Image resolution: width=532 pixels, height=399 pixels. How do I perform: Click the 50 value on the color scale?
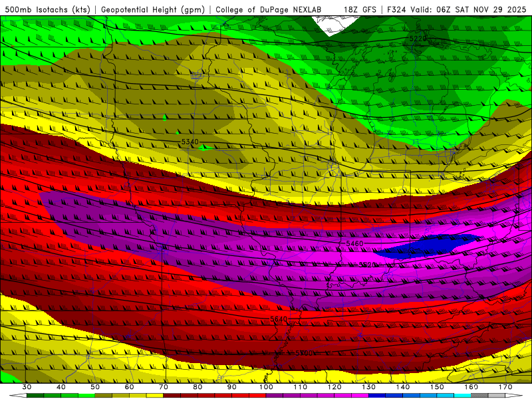coord(95,387)
